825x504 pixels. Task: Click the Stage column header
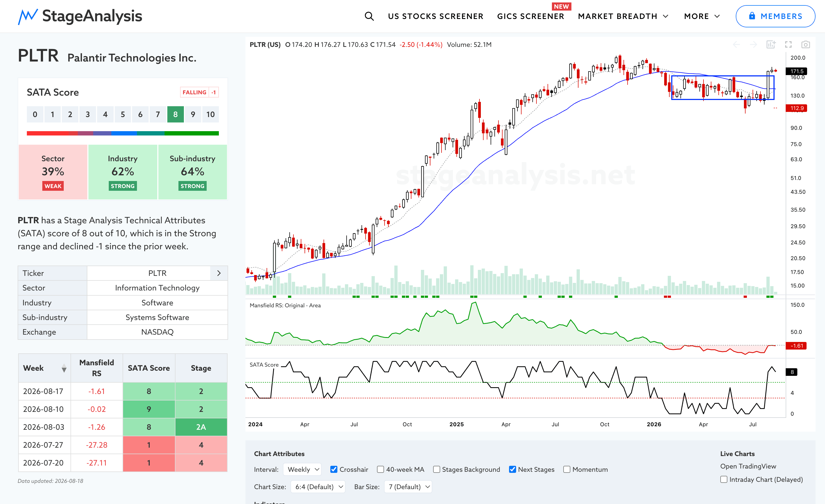201,368
